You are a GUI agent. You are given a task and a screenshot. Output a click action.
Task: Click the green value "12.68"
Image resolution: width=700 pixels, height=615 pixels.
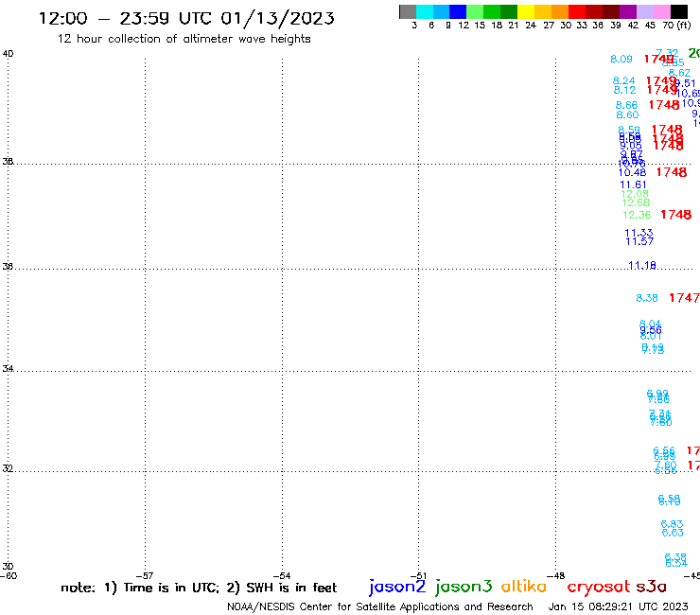click(x=636, y=203)
